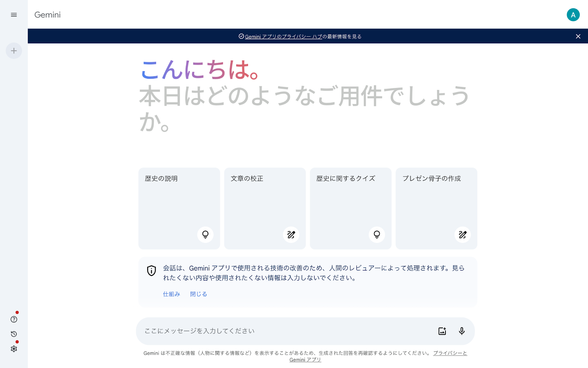Select the 歴史に関するクイズ suggestion card
Screen dimensions: 588x368
point(351,209)
